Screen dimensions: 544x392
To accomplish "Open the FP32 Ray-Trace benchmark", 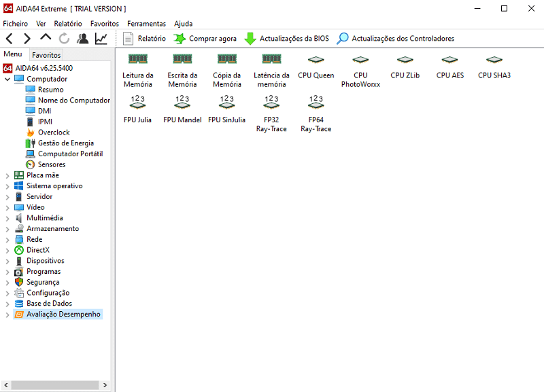I will pyautogui.click(x=271, y=114).
